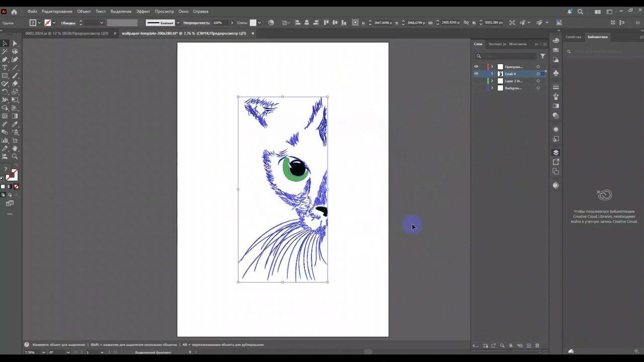
Task: Select the Hand tool
Action: (15, 148)
